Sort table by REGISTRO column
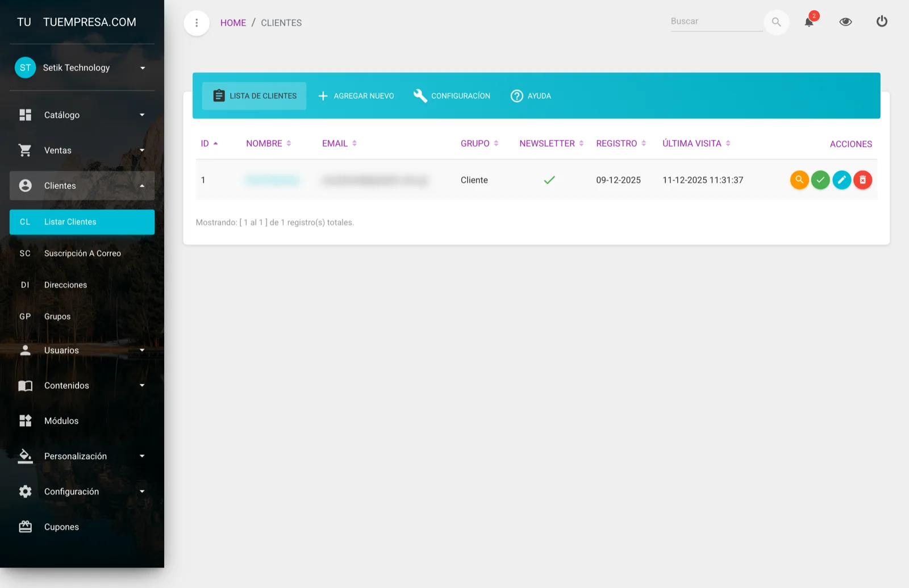The width and height of the screenshot is (909, 588). pyautogui.click(x=621, y=144)
